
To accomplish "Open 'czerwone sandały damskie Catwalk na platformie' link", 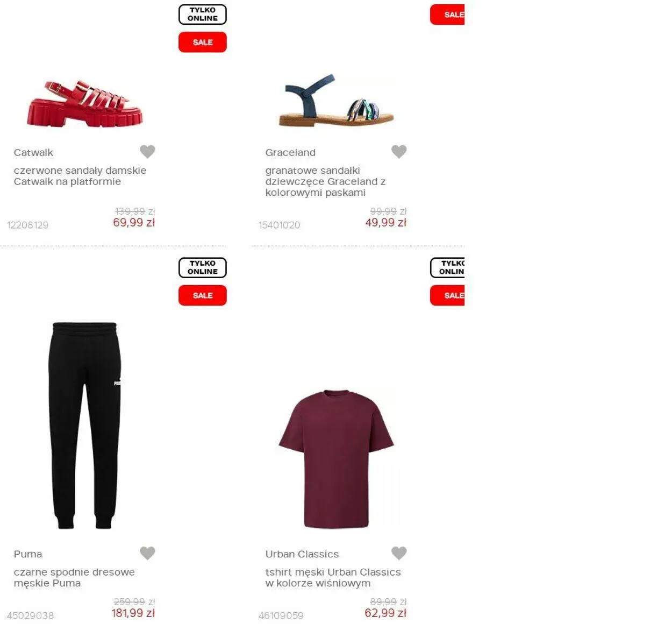I will pos(80,176).
